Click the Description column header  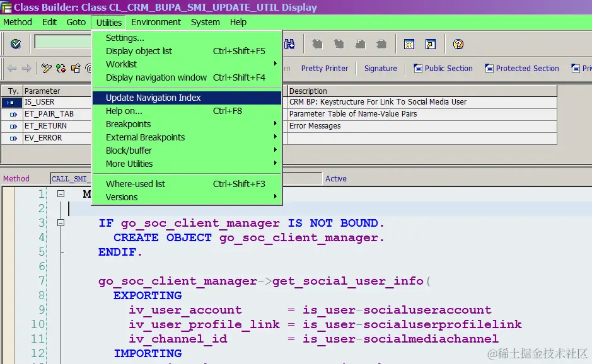422,91
